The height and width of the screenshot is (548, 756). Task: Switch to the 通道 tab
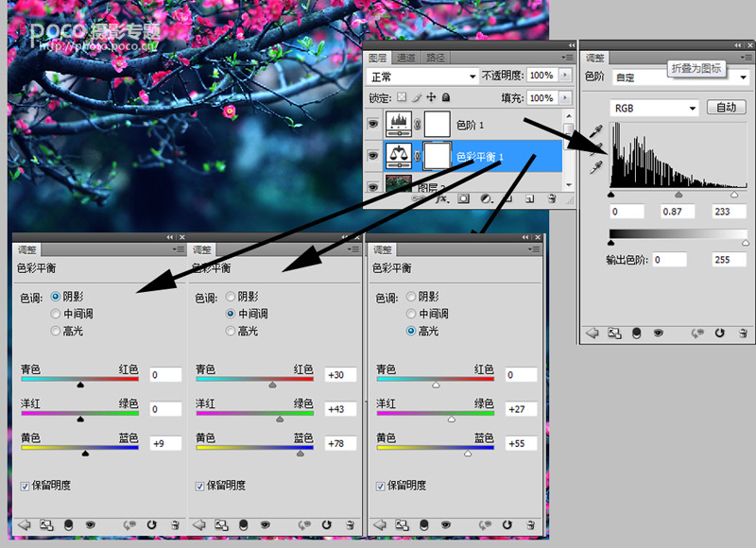tap(406, 58)
